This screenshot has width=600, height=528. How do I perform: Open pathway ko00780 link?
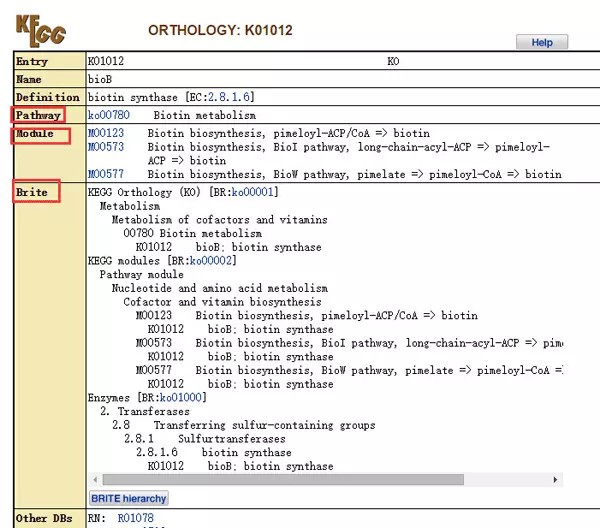click(x=109, y=115)
